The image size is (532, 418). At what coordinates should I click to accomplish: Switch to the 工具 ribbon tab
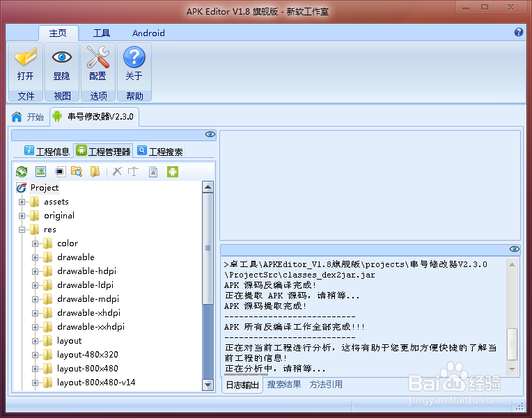pyautogui.click(x=102, y=33)
